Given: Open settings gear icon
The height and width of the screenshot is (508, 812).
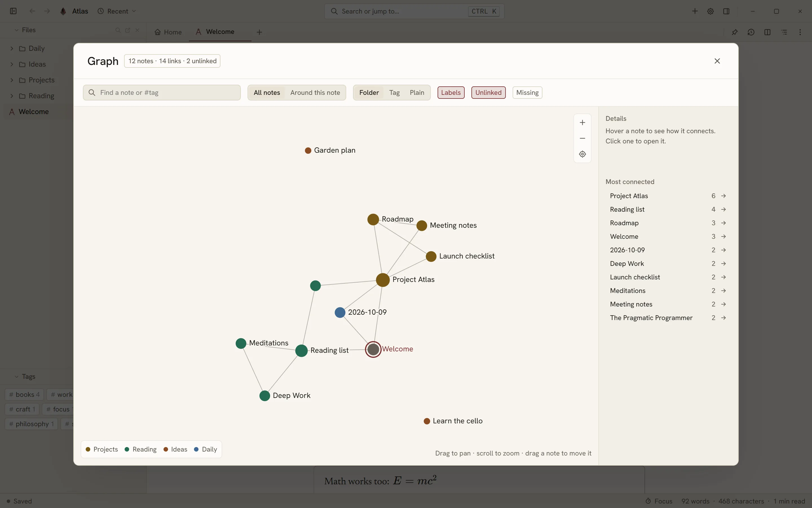Looking at the screenshot, I should (x=710, y=11).
